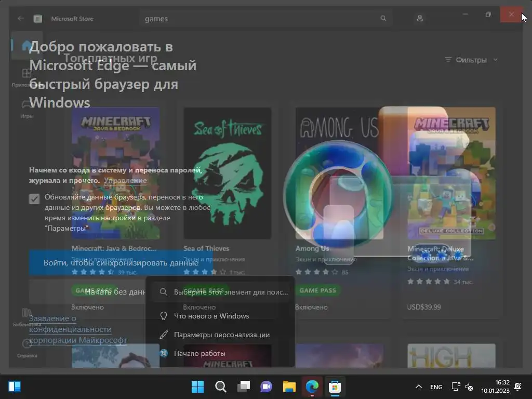
Task: Open the user account profile icon
Action: 420,18
